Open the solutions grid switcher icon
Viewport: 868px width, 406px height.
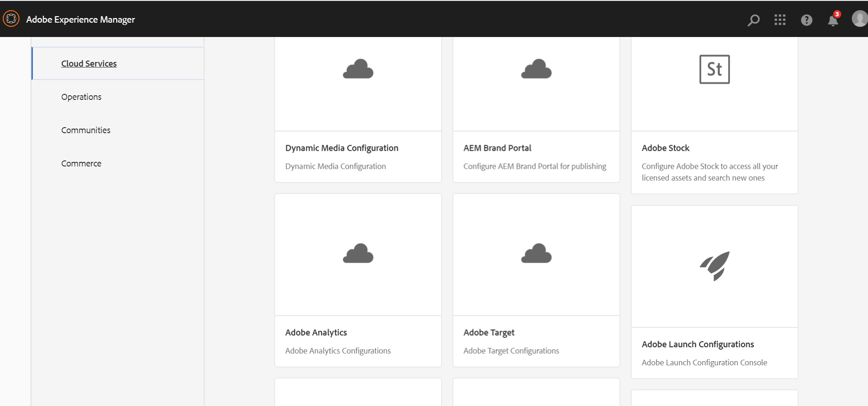click(780, 20)
